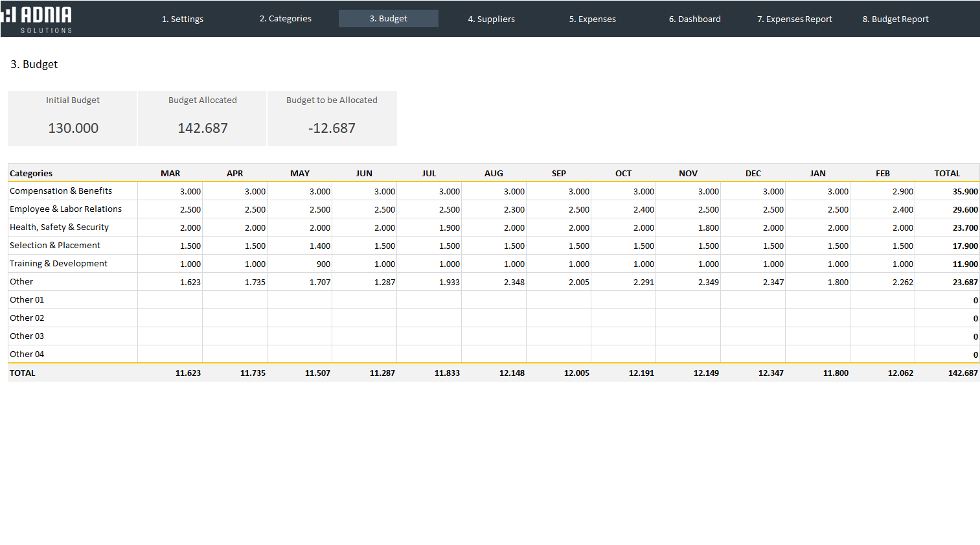Screen dimensions: 980x545
Task: Select the FEB column header
Action: click(882, 173)
